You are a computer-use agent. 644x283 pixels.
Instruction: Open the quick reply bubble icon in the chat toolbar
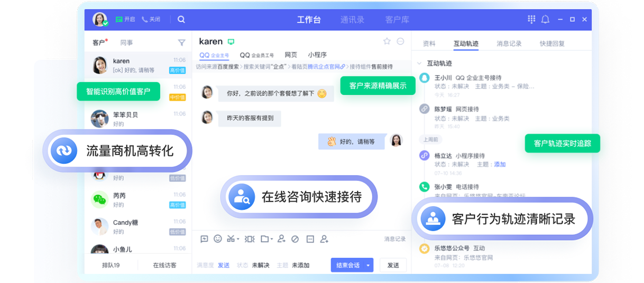(204, 239)
